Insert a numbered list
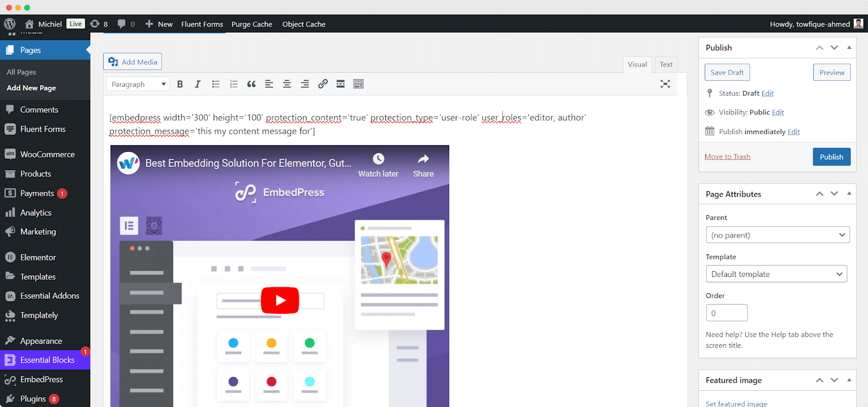This screenshot has height=407, width=868. (x=234, y=84)
